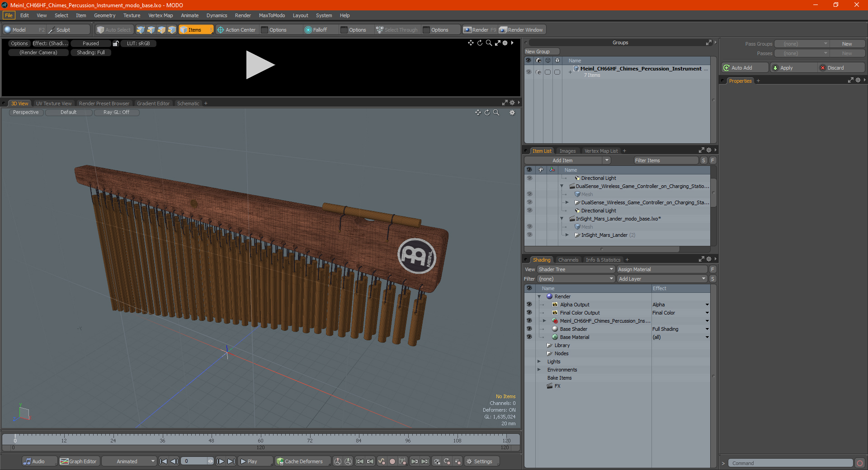Select Polygons selection mode cube icon
868x470 pixels.
[161, 30]
